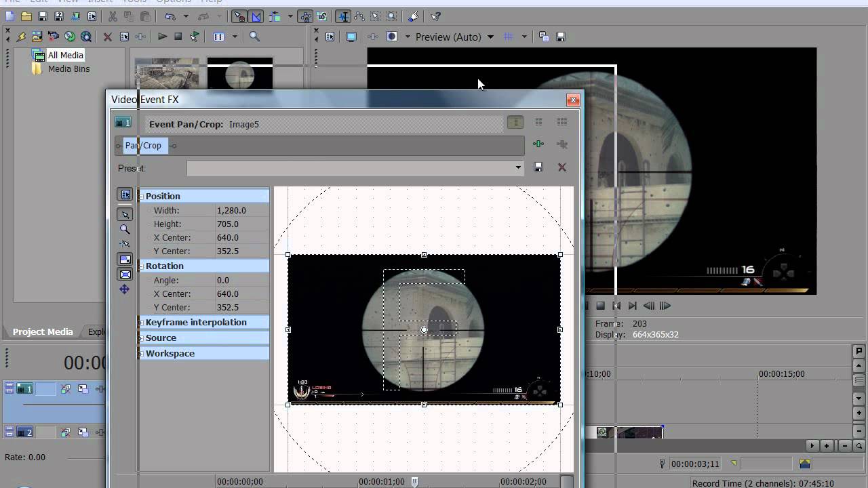The height and width of the screenshot is (488, 868).
Task: Click the Cut scissors icon in main toolbar
Action: click(112, 16)
